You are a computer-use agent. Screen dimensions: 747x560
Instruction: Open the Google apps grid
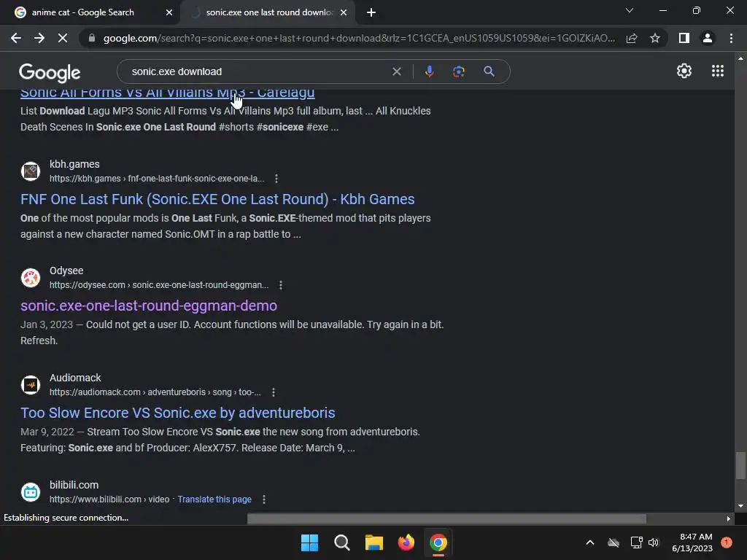[x=718, y=71]
